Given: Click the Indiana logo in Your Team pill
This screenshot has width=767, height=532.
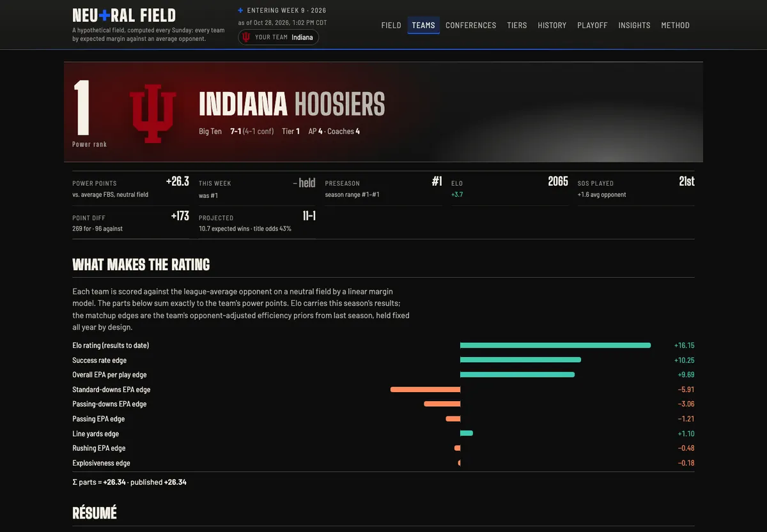Looking at the screenshot, I should (x=246, y=37).
